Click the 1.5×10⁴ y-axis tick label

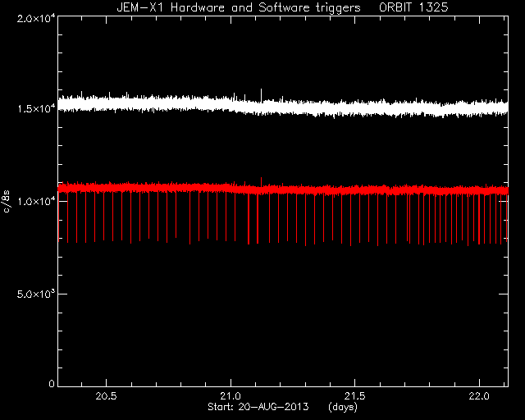tap(36, 108)
